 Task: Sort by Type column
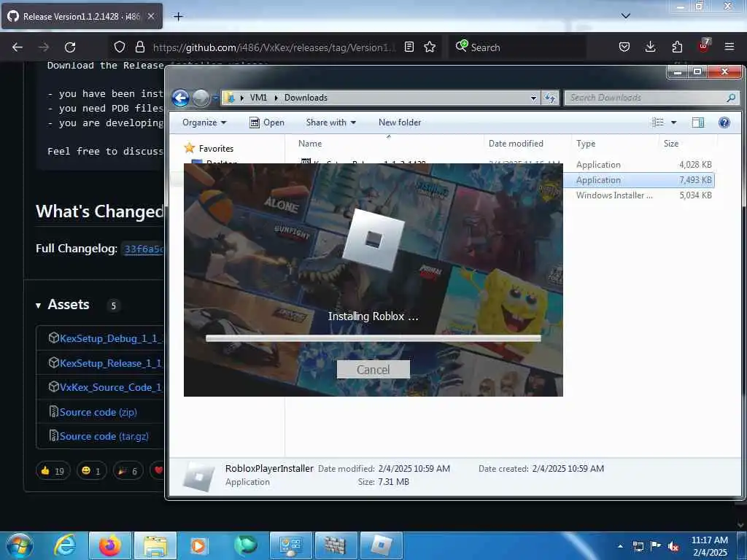pos(586,144)
